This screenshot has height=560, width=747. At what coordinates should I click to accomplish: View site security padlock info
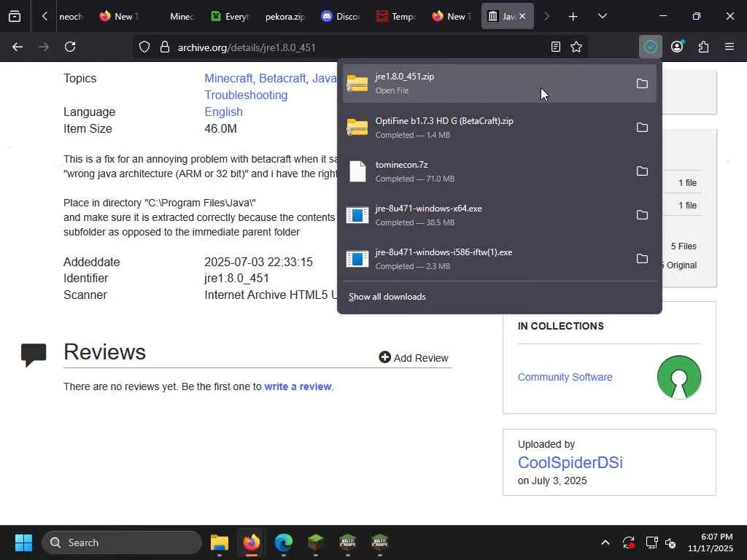coord(165,47)
